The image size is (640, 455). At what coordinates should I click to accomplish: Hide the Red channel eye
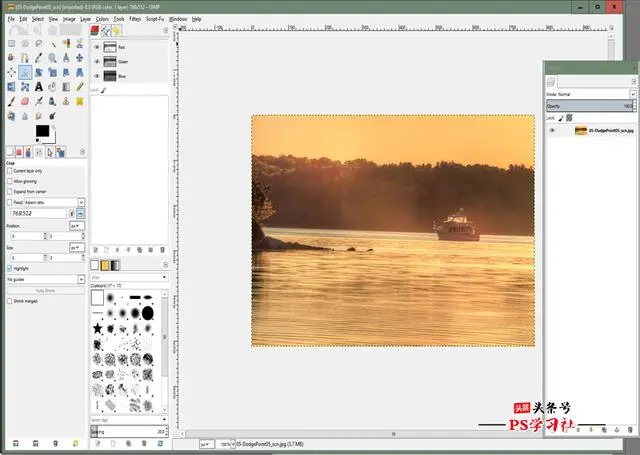[x=97, y=47]
